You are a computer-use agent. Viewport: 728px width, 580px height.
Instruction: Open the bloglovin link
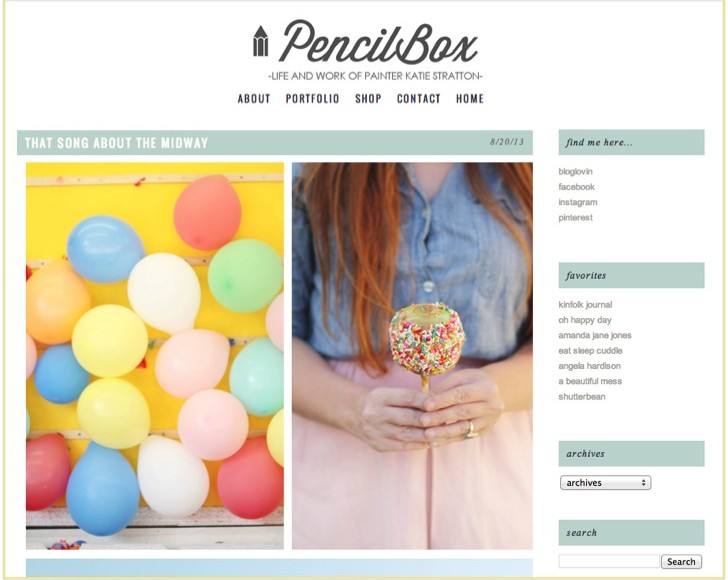[575, 171]
